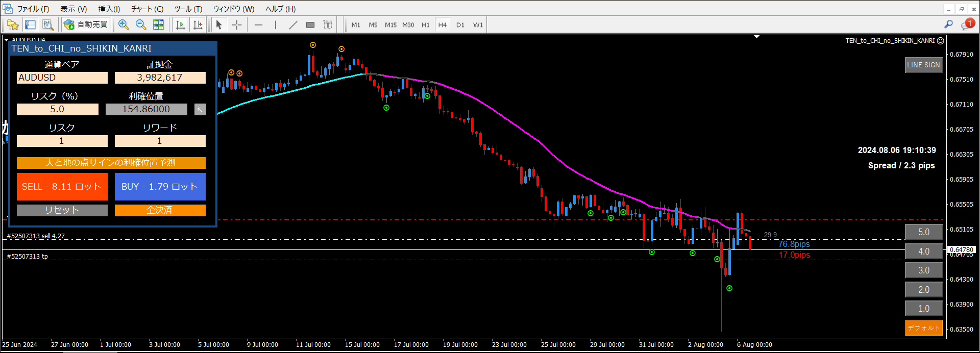This screenshot has height=353, width=980.
Task: Open the 表示 (V) menu
Action: click(73, 9)
